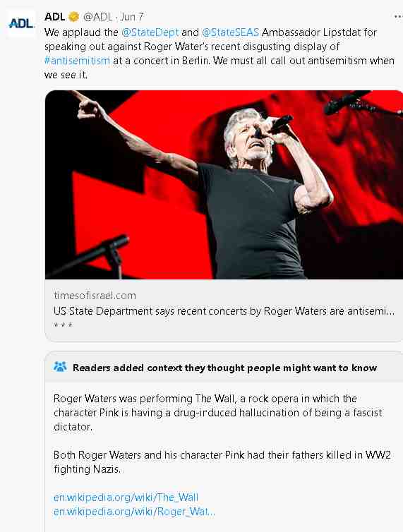Click the tweet text about Ambassador Lipstdat

219,53
